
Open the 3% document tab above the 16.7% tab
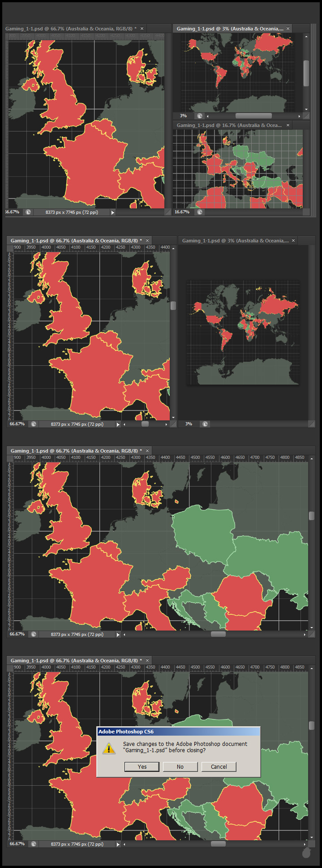229,29
